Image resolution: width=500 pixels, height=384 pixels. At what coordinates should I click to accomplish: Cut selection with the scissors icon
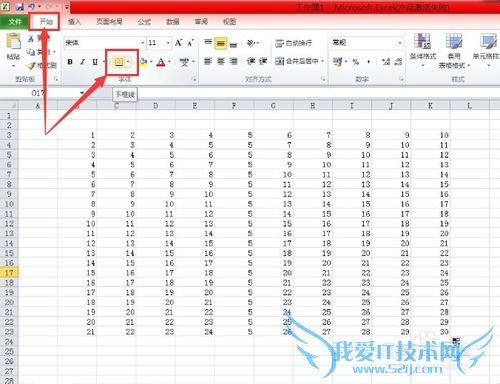click(31, 39)
